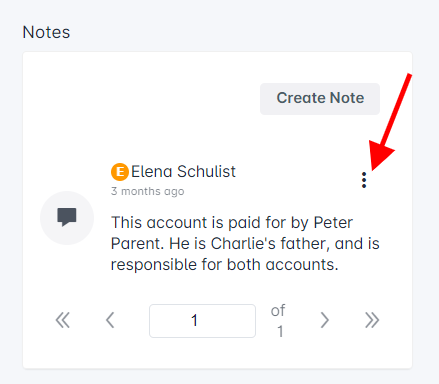Click the words 'Peter Parent' in the note
This screenshot has width=439, height=384.
coord(232,233)
